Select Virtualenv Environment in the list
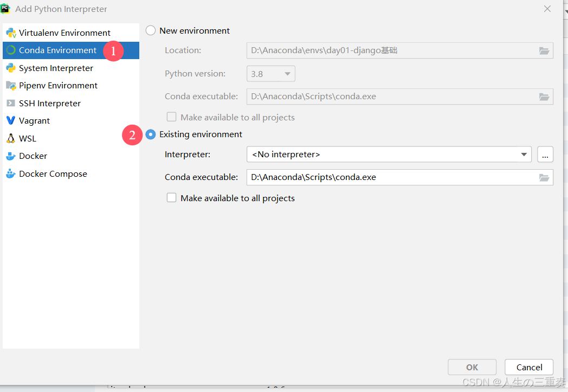The image size is (568, 392). coord(71,33)
